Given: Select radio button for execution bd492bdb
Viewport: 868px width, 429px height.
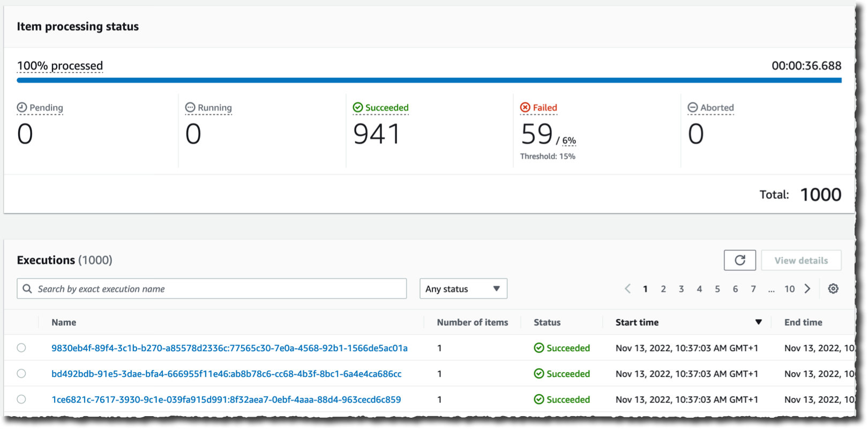Looking at the screenshot, I should tap(21, 373).
